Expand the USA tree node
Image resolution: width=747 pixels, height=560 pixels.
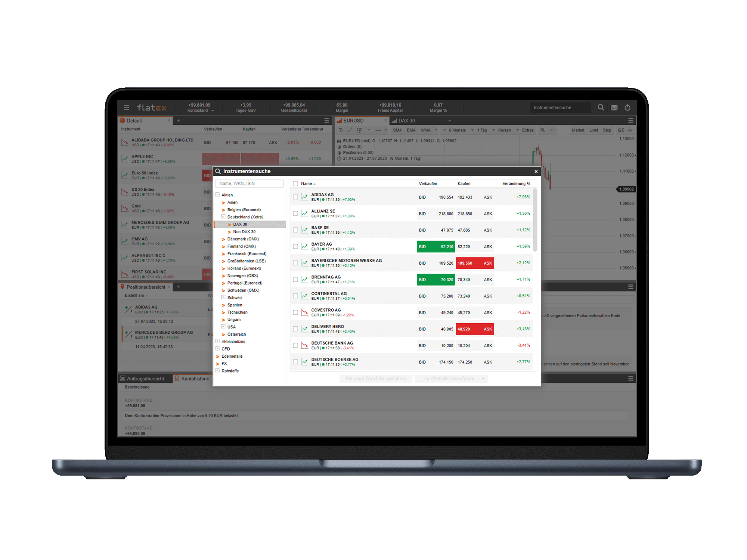(x=223, y=326)
